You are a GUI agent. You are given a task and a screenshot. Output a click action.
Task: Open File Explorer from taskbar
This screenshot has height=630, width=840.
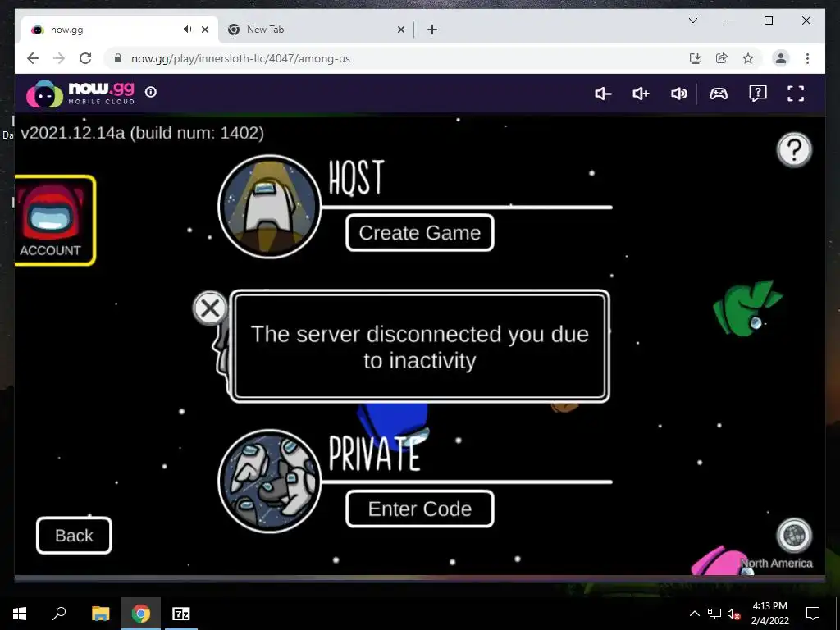click(x=100, y=614)
